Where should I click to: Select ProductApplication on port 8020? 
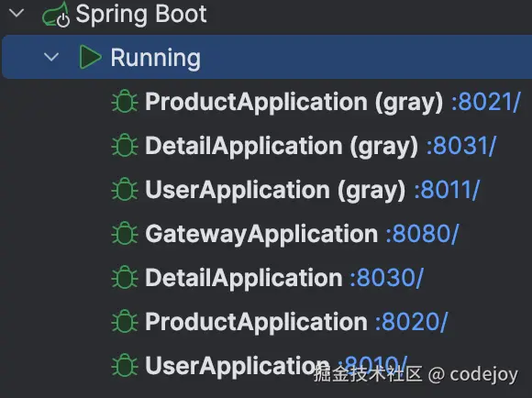tap(257, 322)
